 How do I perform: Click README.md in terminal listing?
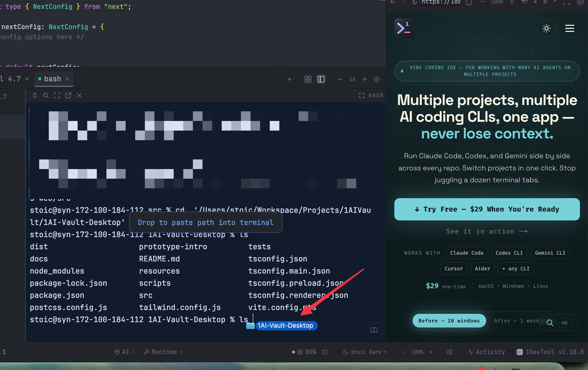pyautogui.click(x=160, y=259)
